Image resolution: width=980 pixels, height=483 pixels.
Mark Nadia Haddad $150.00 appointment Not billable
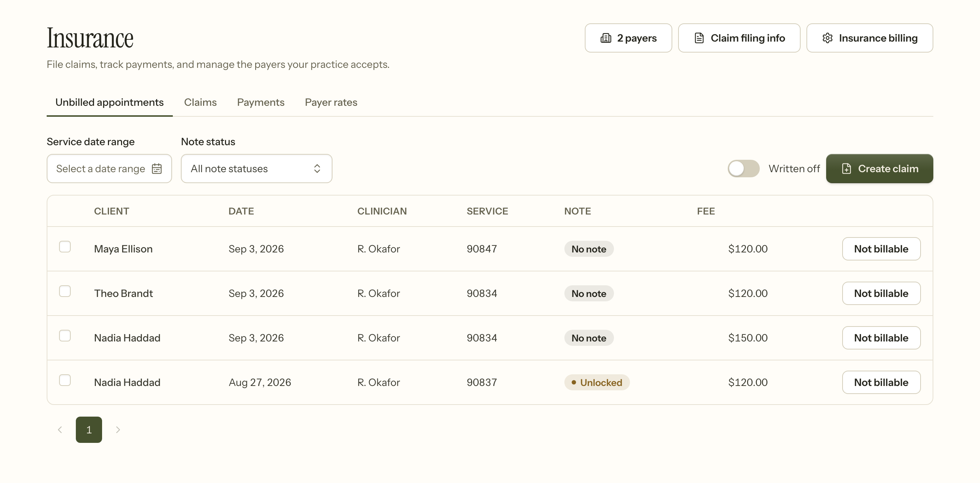pos(881,338)
